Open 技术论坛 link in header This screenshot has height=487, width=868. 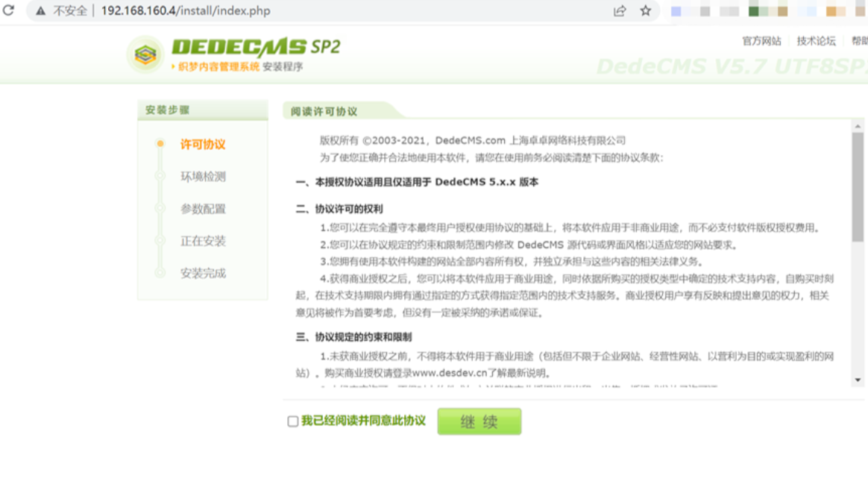(x=816, y=41)
